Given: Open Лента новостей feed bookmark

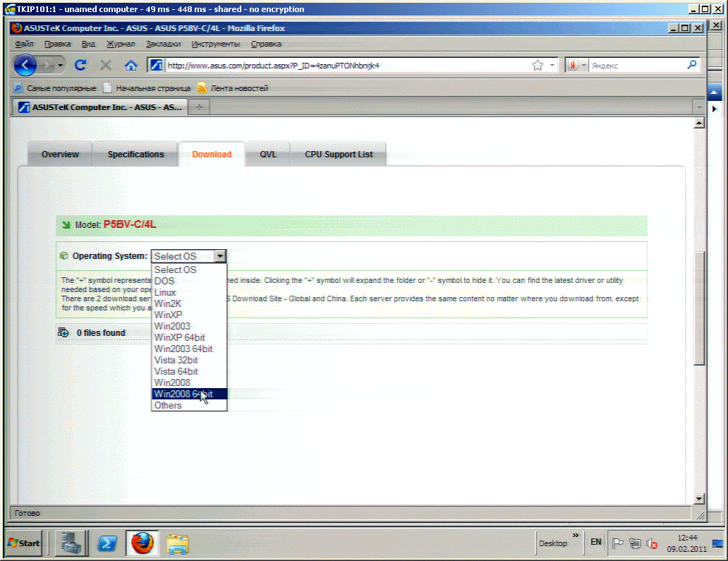Looking at the screenshot, I should [233, 88].
